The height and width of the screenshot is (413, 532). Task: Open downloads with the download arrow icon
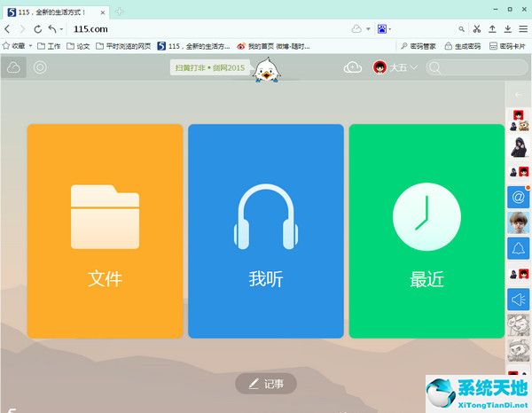pyautogui.click(x=507, y=29)
